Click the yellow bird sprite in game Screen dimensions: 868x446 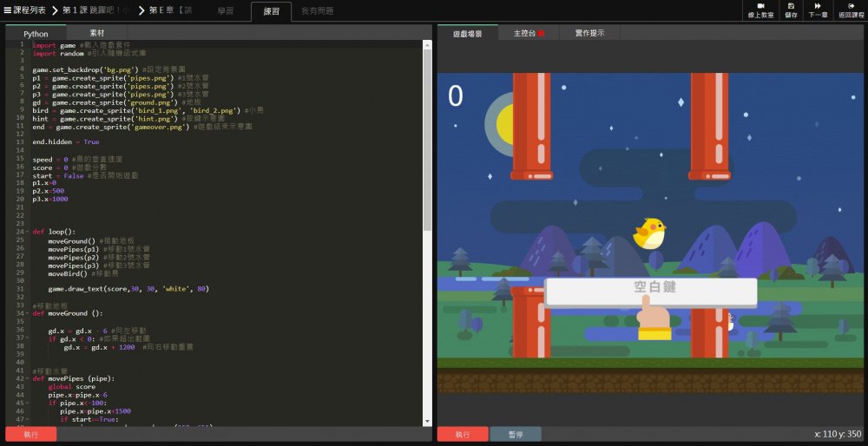(x=649, y=233)
